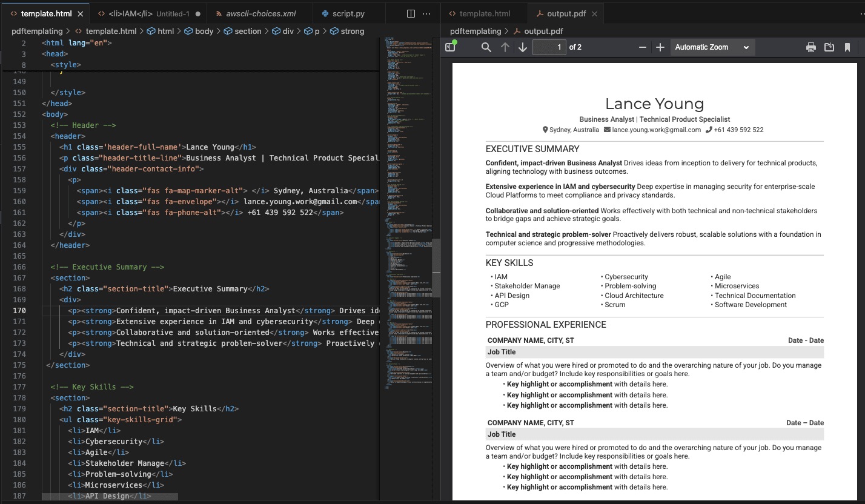Zoom in the PDF preview
This screenshot has width=865, height=504.
coord(660,47)
